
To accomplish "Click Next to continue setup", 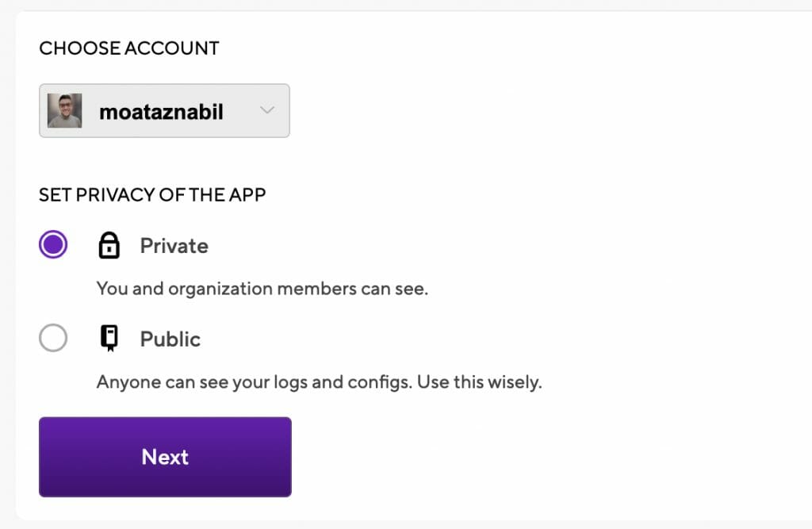I will (164, 457).
